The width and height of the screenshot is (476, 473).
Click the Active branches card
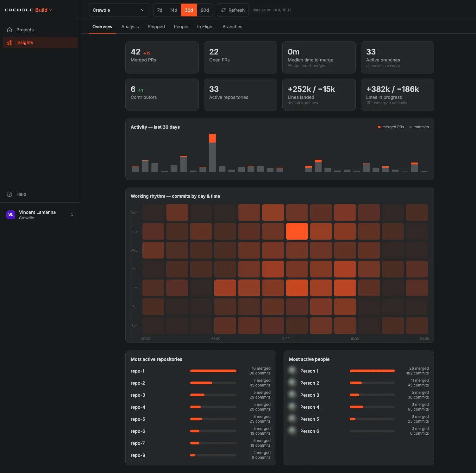398,57
